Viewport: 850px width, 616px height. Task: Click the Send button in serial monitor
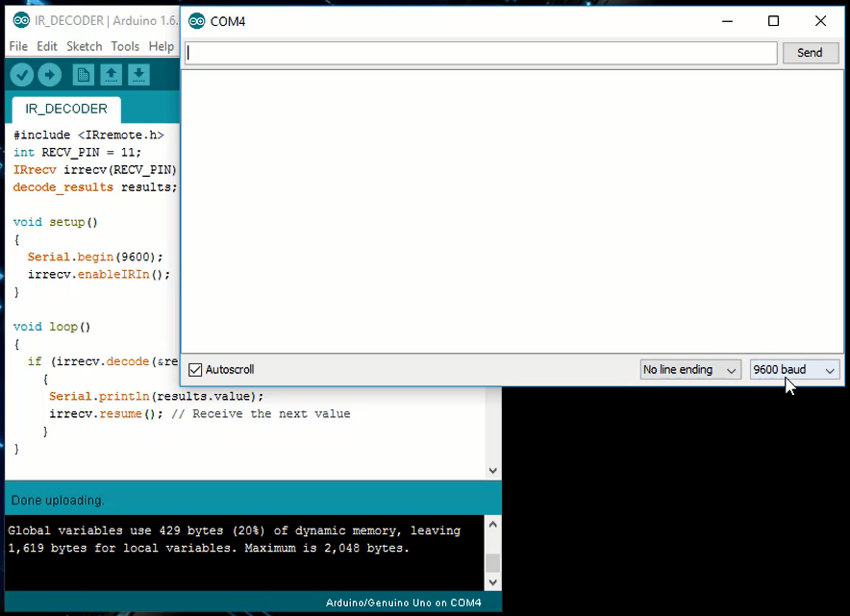pyautogui.click(x=810, y=53)
